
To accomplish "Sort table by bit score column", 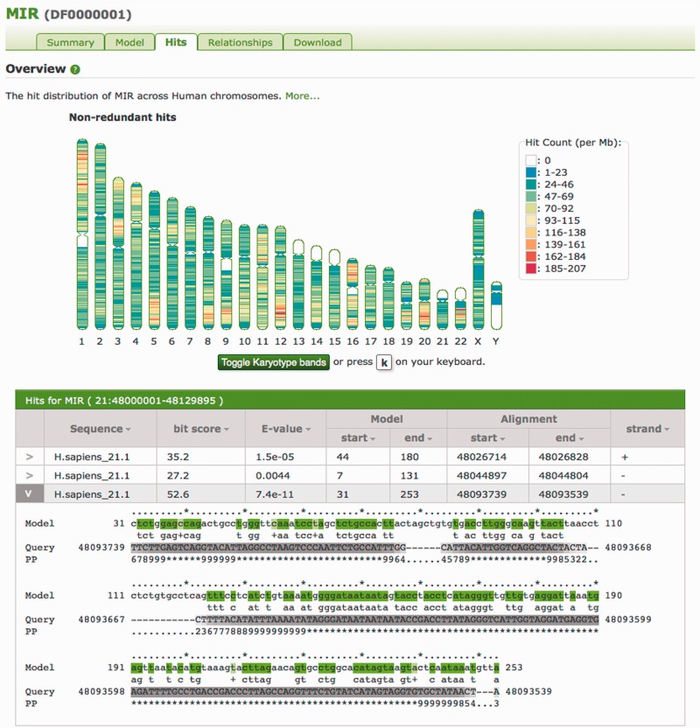I will (x=201, y=429).
